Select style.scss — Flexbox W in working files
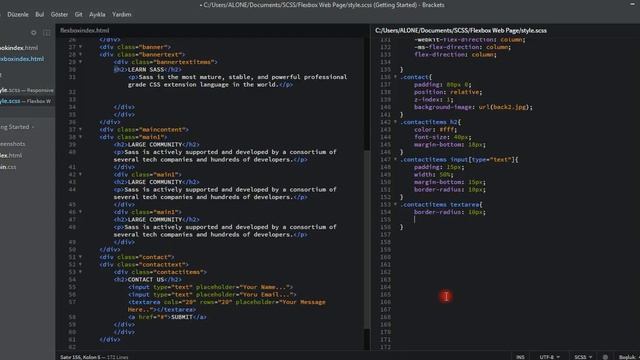640x360 pixels. point(26,101)
